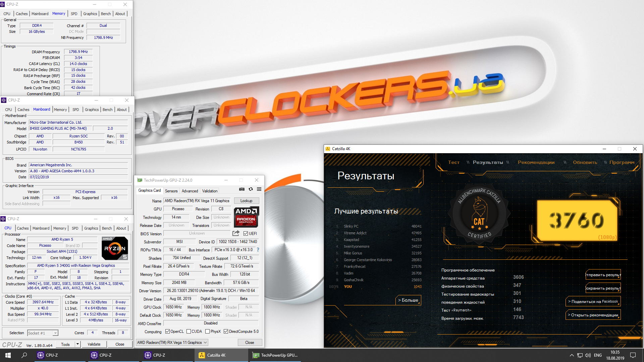644x362 pixels.
Task: Click the Validate button in CPU-Z
Action: 94,344
